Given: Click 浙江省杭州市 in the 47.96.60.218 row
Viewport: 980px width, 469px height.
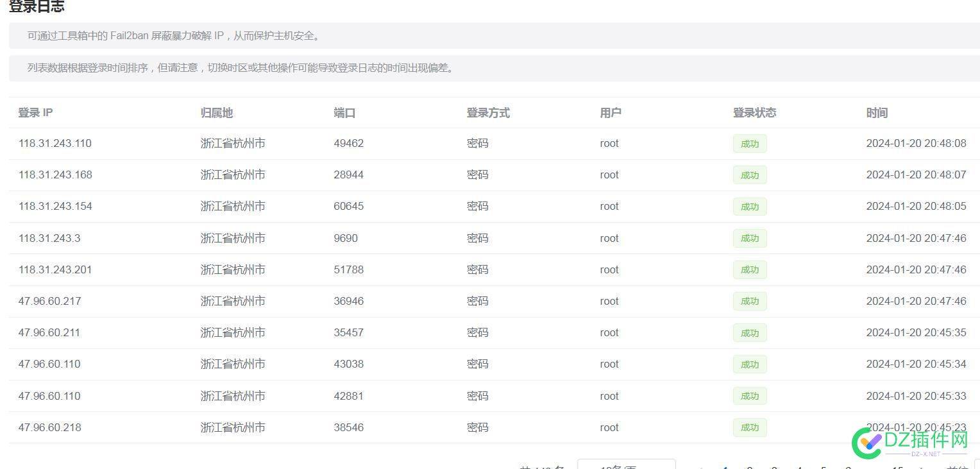Looking at the screenshot, I should 233,428.
